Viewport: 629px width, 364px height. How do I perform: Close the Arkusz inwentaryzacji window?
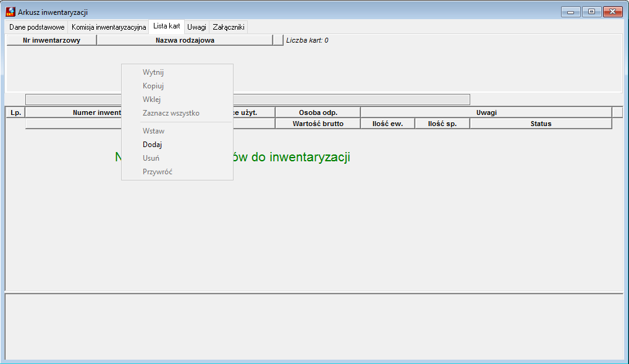tap(612, 12)
